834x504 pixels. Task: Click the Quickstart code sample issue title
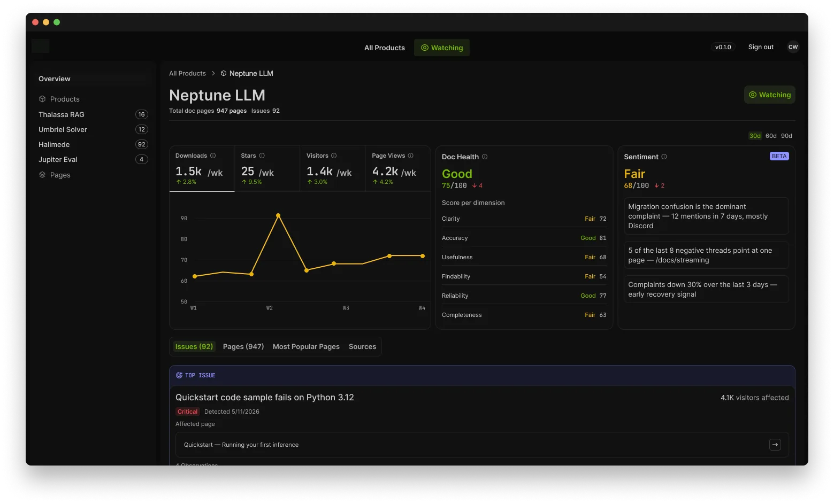(x=265, y=397)
